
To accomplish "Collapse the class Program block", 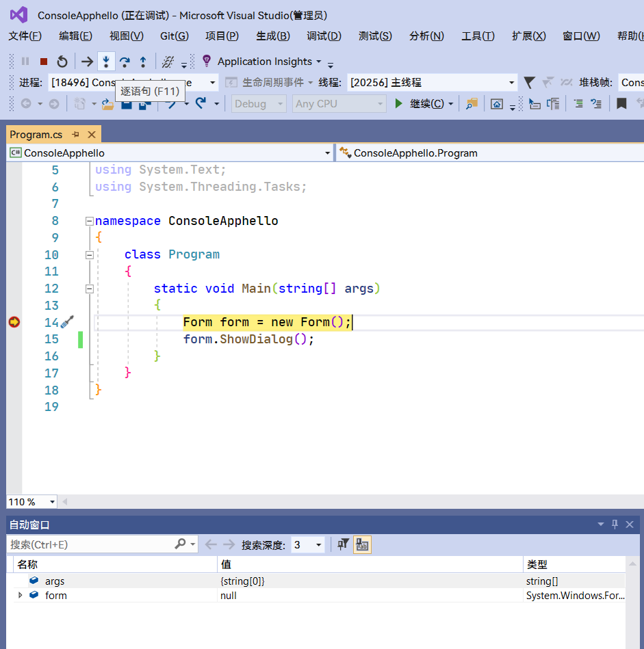I will click(x=89, y=255).
